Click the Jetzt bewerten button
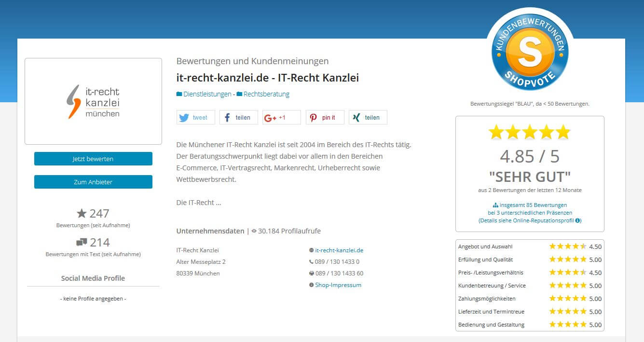Image resolution: width=644 pixels, height=342 pixels. point(93,158)
